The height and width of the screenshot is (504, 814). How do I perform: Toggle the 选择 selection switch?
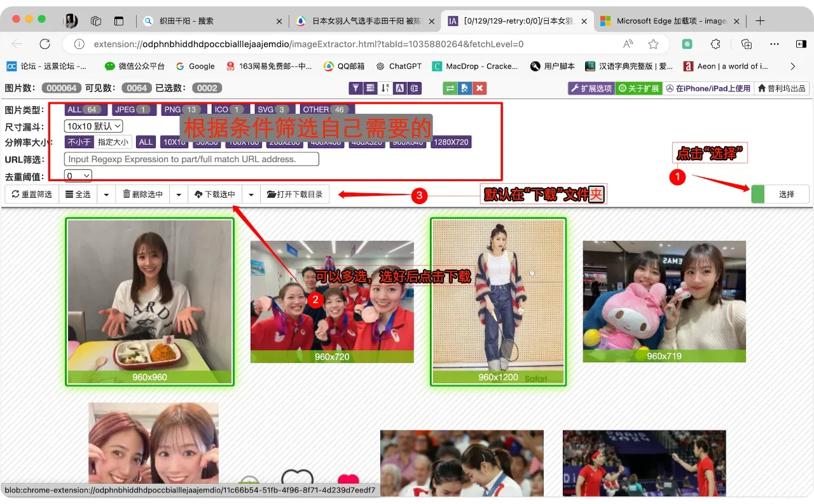[781, 194]
